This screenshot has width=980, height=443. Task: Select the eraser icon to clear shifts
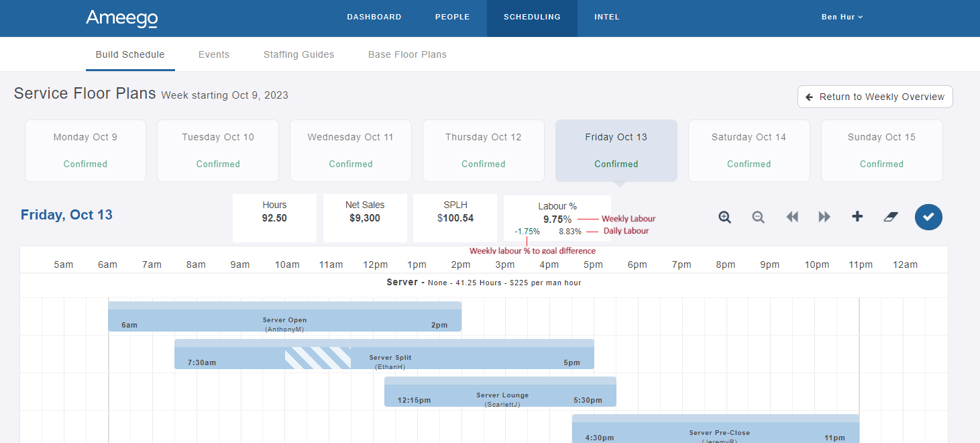890,217
